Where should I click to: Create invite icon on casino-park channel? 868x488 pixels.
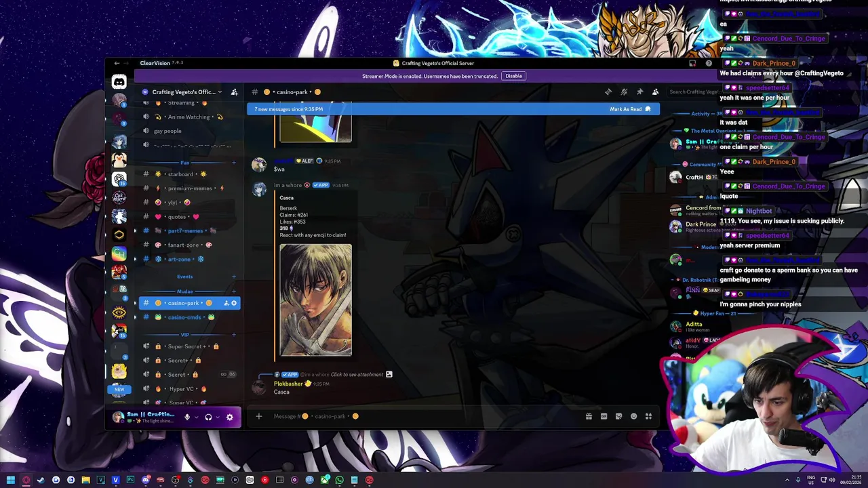[x=226, y=303]
